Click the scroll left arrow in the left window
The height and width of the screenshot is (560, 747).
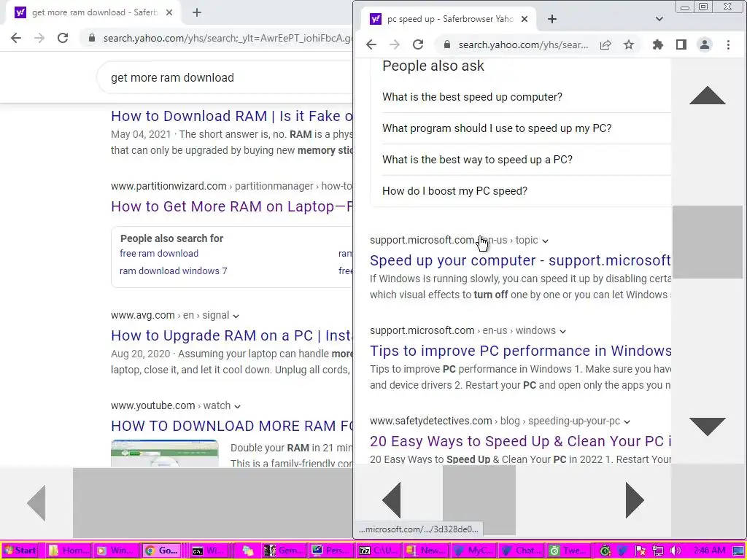tap(36, 503)
